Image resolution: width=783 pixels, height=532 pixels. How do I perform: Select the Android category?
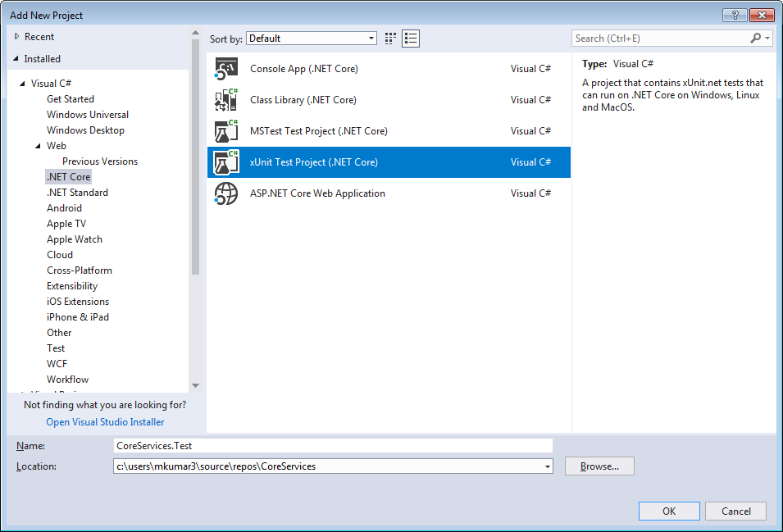64,208
